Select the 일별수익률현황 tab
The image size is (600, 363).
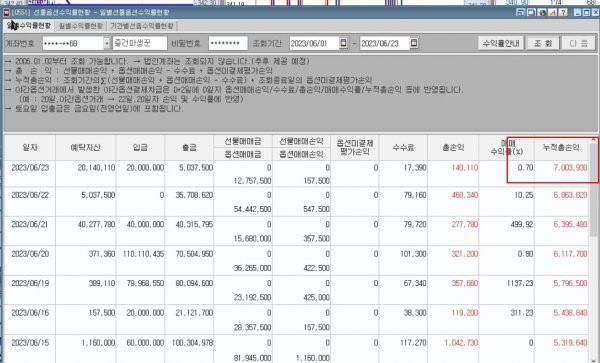(29, 26)
